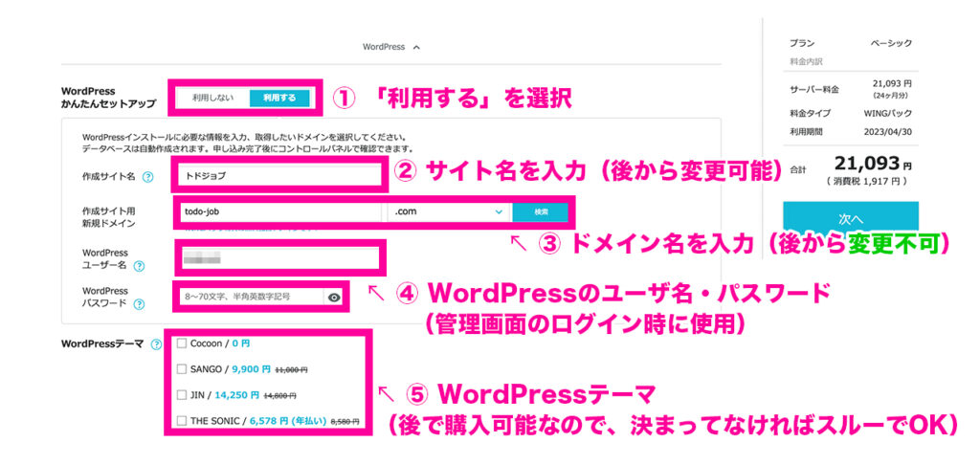The image size is (980, 465).
Task: Open help icon beside WordPress パスワード
Action: pos(139,304)
